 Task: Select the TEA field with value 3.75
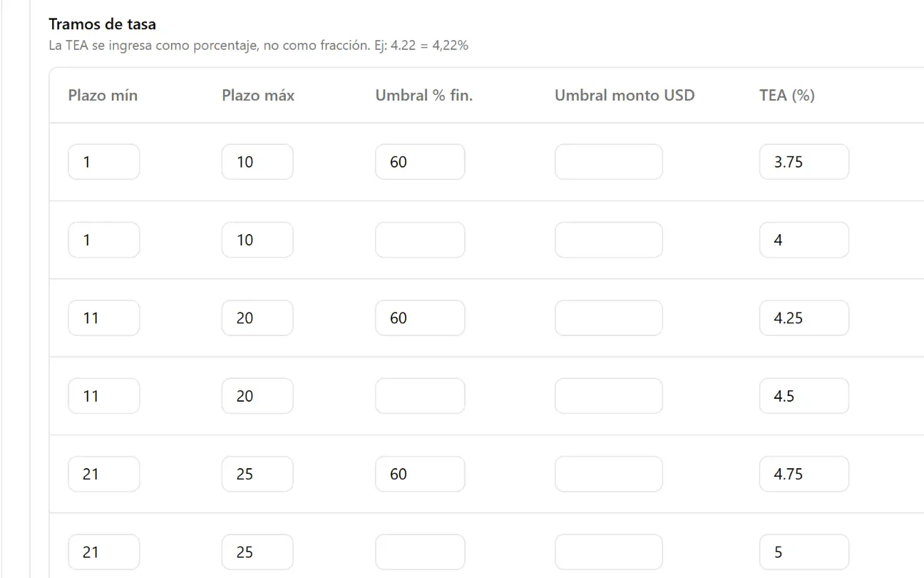coord(804,162)
